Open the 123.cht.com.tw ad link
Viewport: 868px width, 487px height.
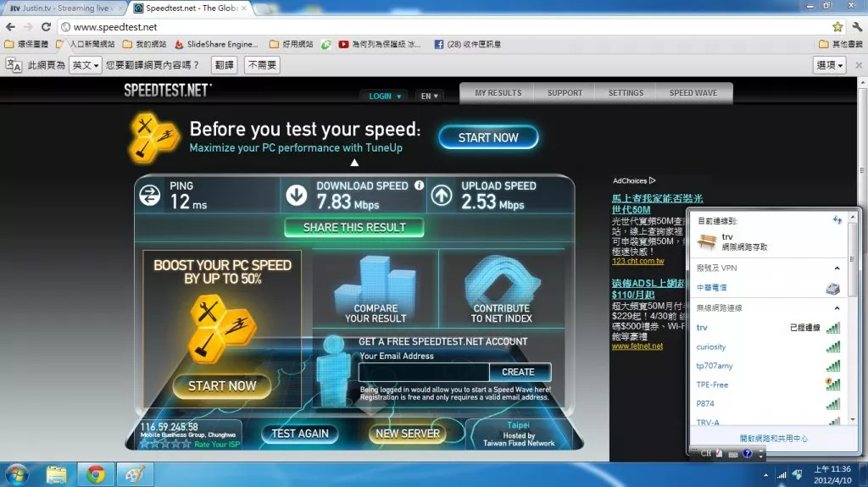(637, 261)
